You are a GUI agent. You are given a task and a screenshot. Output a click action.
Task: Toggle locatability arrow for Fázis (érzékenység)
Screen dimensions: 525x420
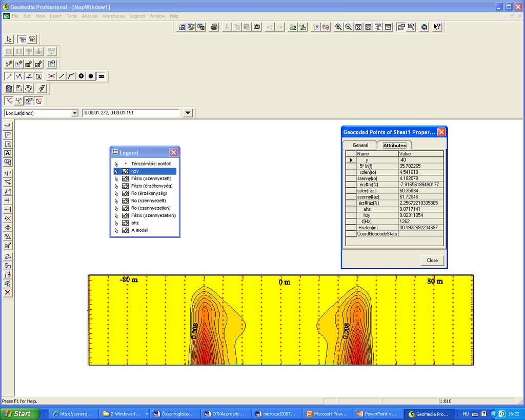(116, 186)
